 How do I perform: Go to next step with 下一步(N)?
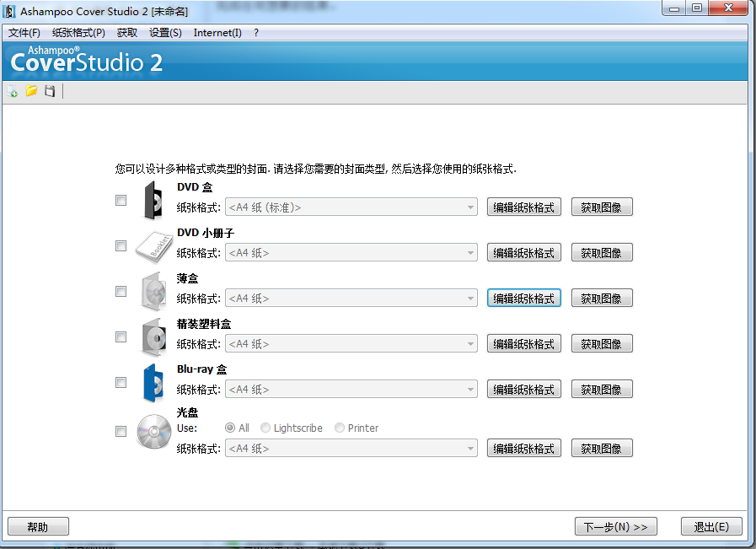(x=616, y=526)
